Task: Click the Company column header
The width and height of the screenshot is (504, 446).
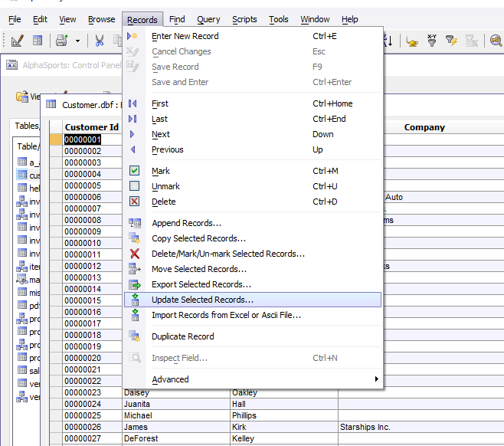Action: 424,127
